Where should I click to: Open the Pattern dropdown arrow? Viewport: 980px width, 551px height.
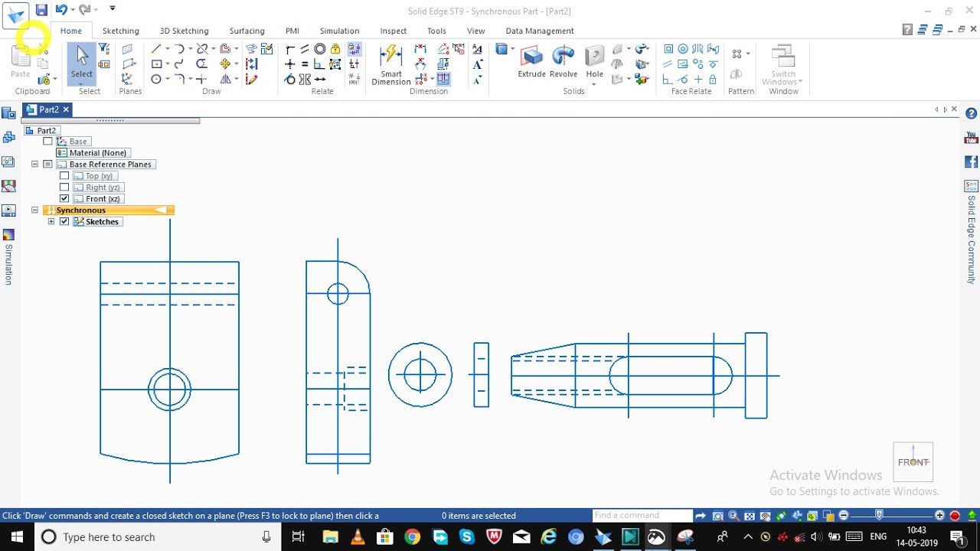pyautogui.click(x=748, y=54)
